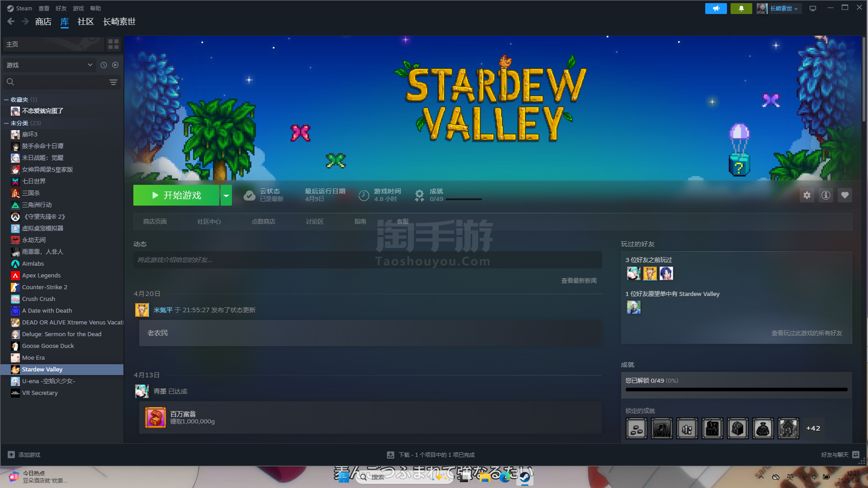This screenshot has width=868, height=488.
Task: Go to 社区 in top navigation
Action: pos(85,22)
